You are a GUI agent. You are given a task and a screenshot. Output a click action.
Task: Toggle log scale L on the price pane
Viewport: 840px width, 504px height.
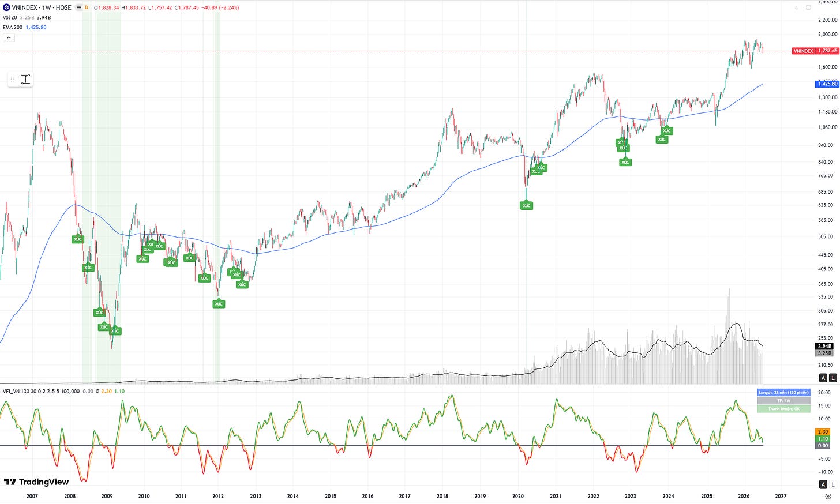coord(832,378)
